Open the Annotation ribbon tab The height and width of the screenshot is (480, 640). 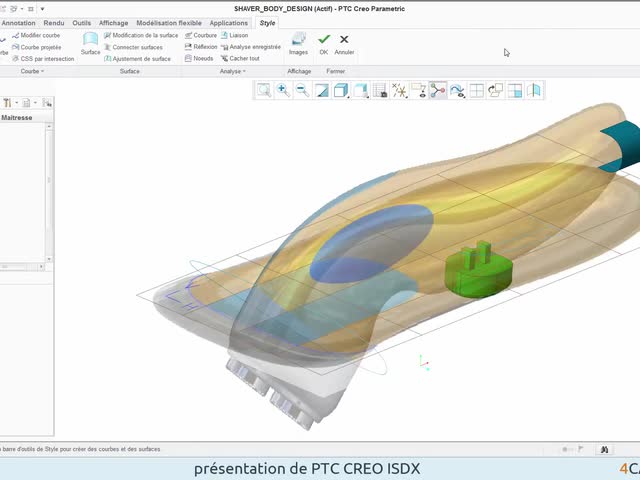click(x=18, y=23)
